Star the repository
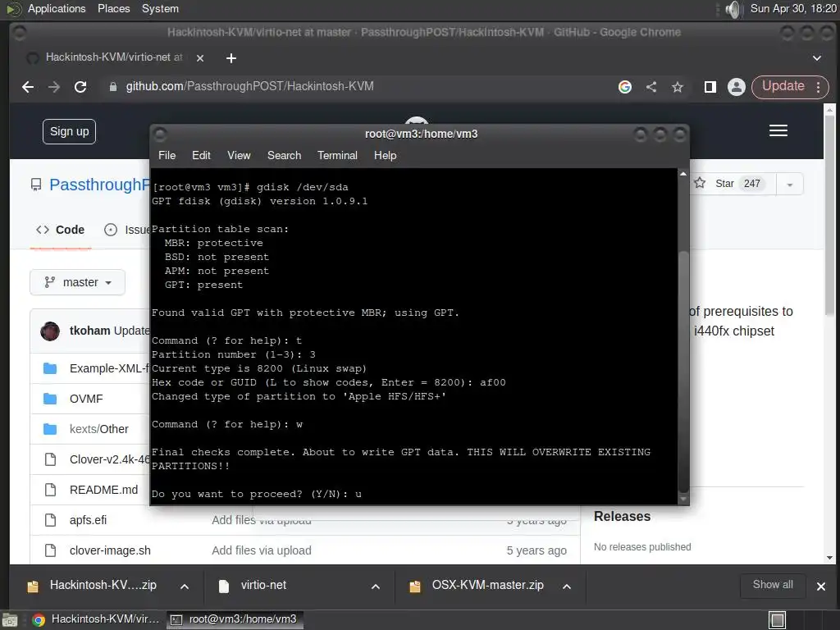Screen dimensions: 840x630 pyautogui.click(x=724, y=184)
